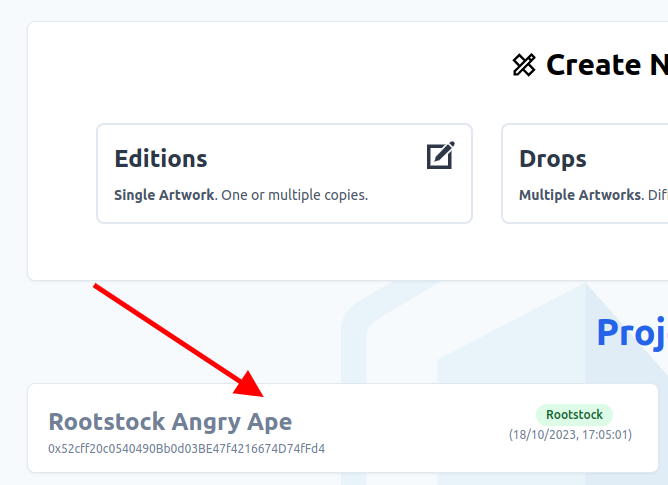Click the One or multiple copies text
Viewport: 668px width, 485px height.
(x=294, y=195)
